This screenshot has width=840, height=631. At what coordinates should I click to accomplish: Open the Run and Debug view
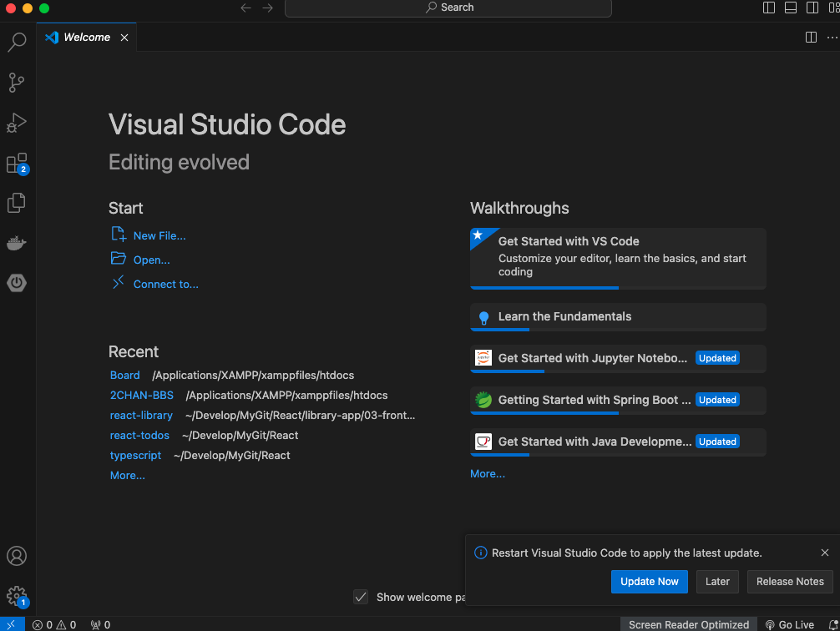point(17,123)
